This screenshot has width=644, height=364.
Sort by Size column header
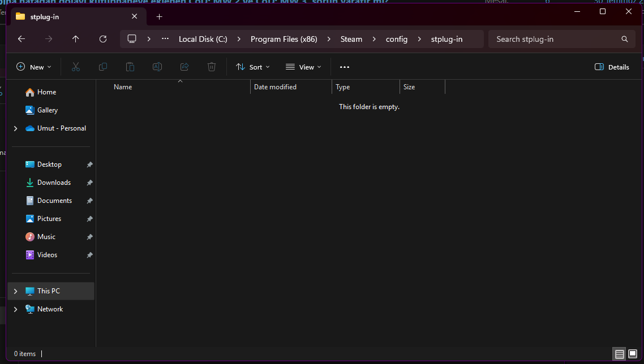409,87
